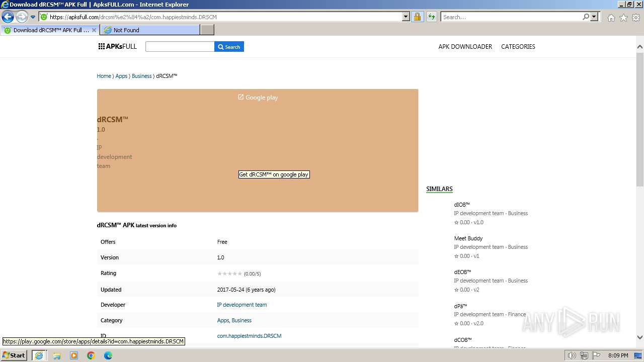The height and width of the screenshot is (362, 644).
Task: Open Microsoft Edge from the taskbar
Action: coord(108,355)
